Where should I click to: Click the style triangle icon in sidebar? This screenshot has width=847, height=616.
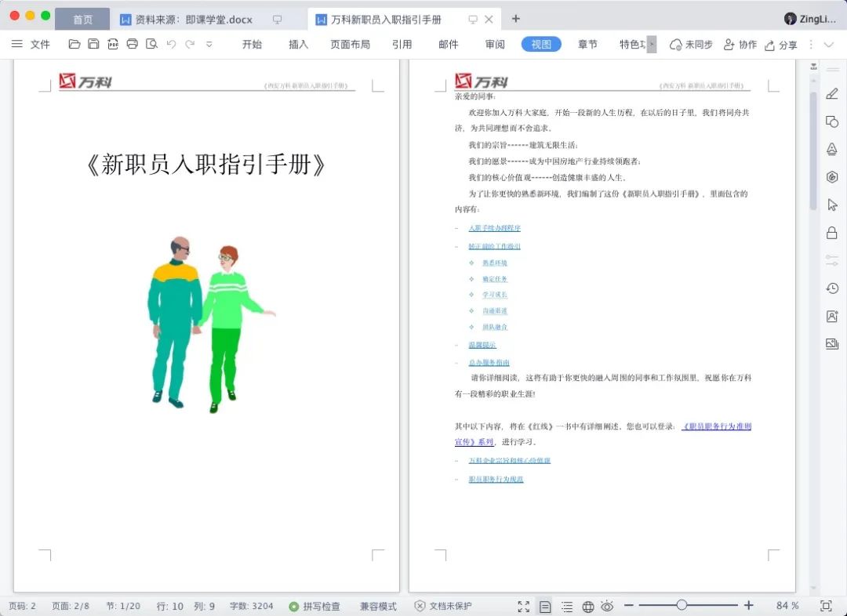(832, 149)
